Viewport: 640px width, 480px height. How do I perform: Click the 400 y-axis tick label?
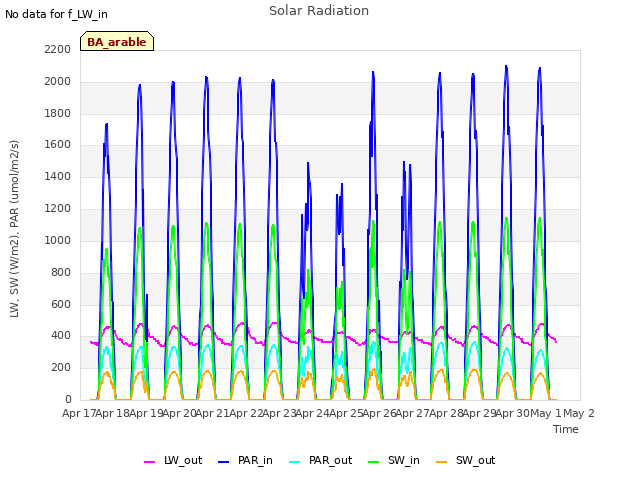pos(61,336)
